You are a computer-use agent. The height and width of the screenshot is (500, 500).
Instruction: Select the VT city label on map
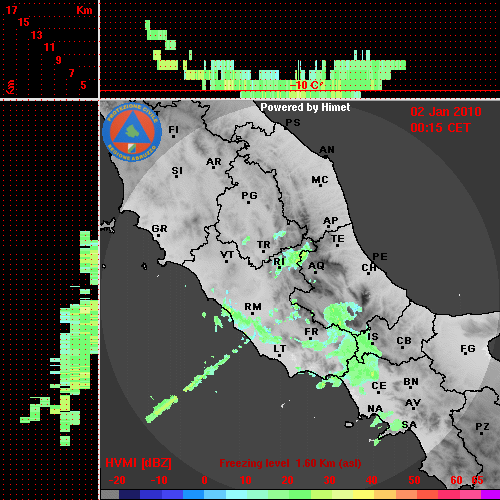click(x=227, y=255)
